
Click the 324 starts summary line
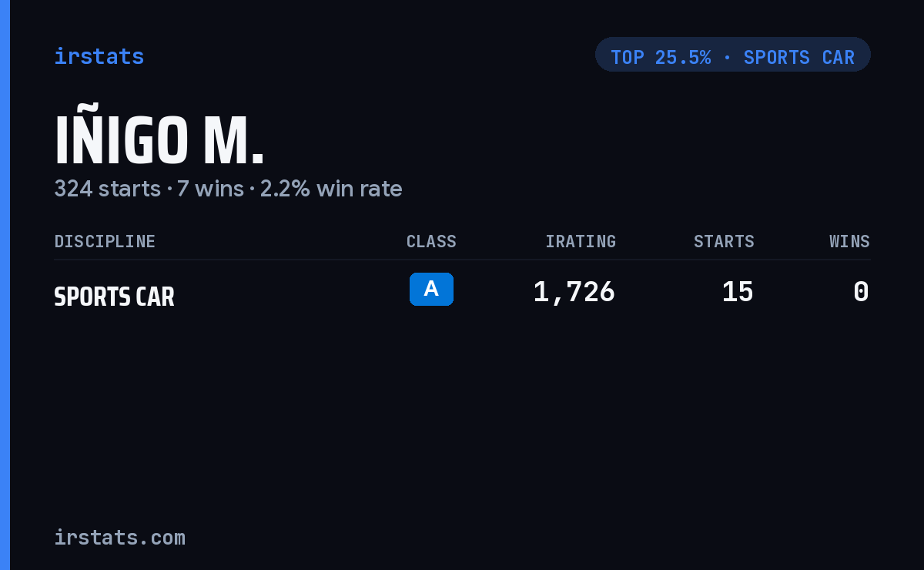(x=228, y=189)
